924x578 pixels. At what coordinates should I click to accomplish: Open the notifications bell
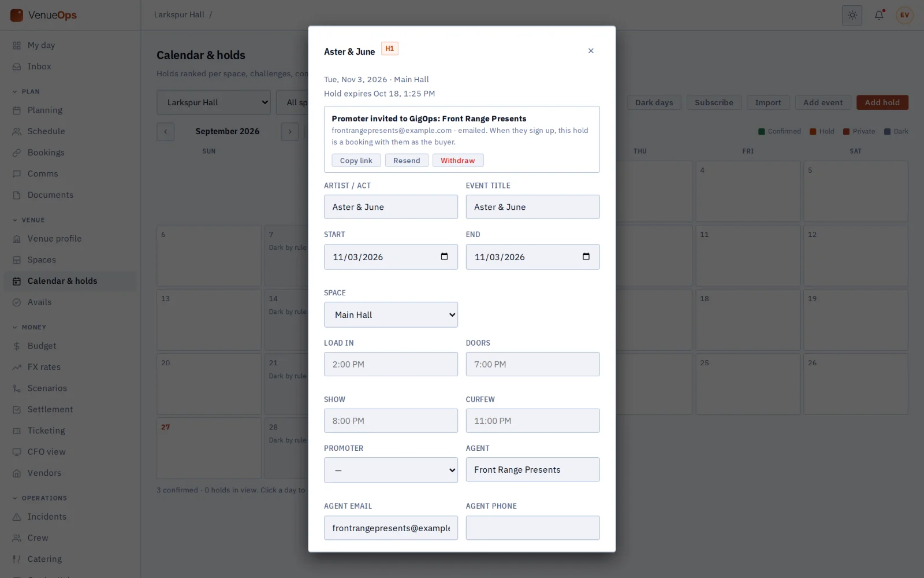879,15
